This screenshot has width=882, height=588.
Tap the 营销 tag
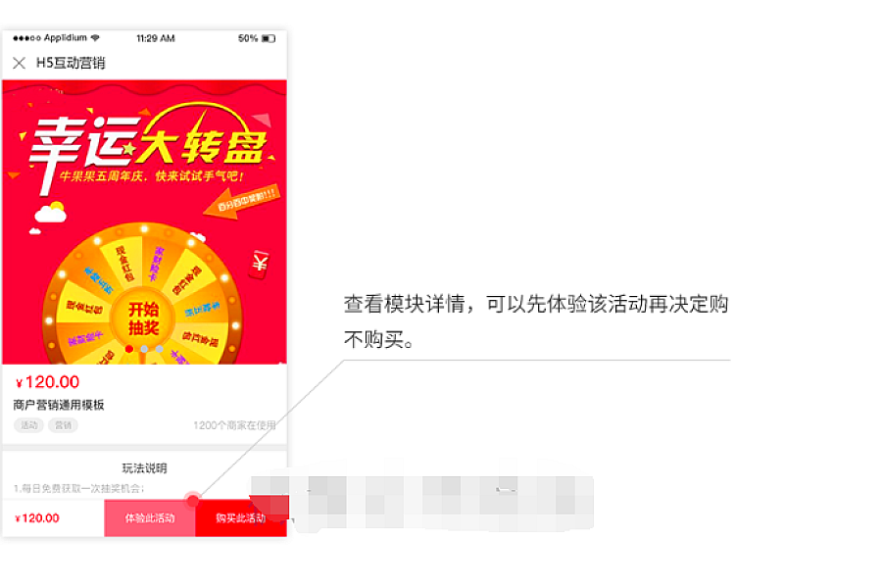point(63,425)
